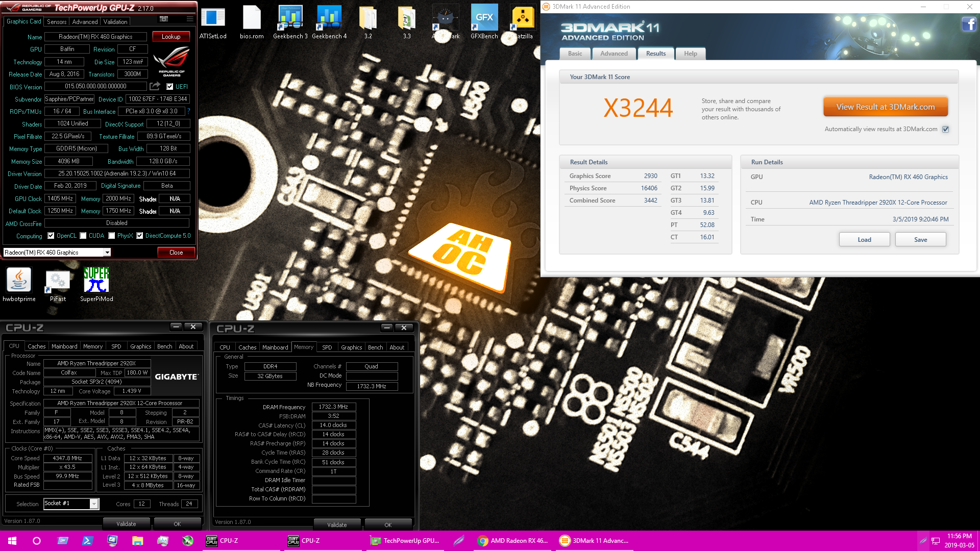Open the ATISetLod desktop shortcut
This screenshot has width=980, height=551.
point(213,22)
